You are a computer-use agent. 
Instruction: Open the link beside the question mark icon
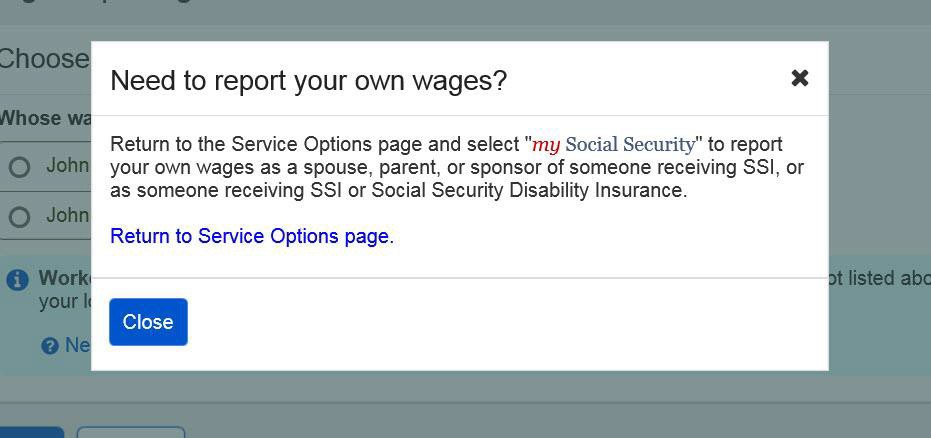(78, 345)
